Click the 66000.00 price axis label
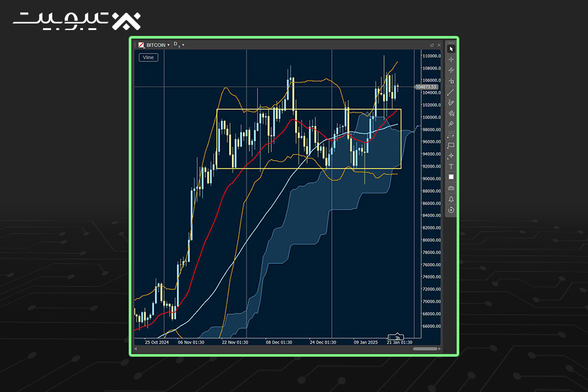 [432, 326]
